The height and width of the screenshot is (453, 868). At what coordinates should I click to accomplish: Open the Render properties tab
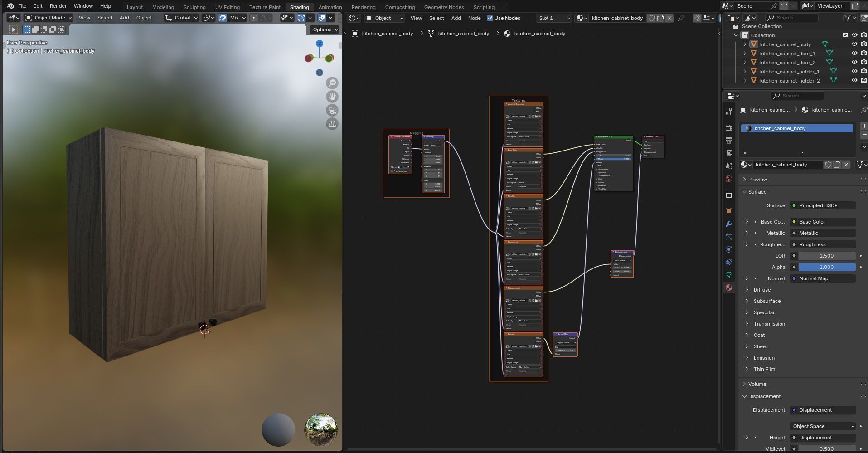point(729,128)
